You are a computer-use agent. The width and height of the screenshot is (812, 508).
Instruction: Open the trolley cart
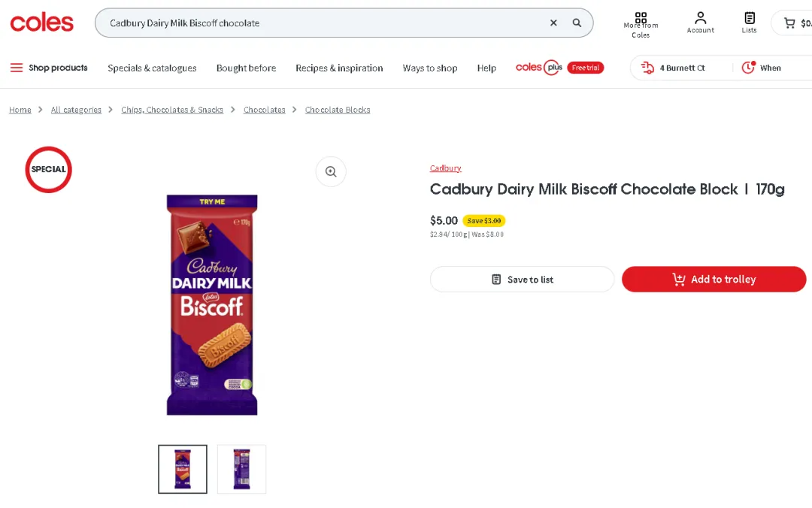(794, 23)
